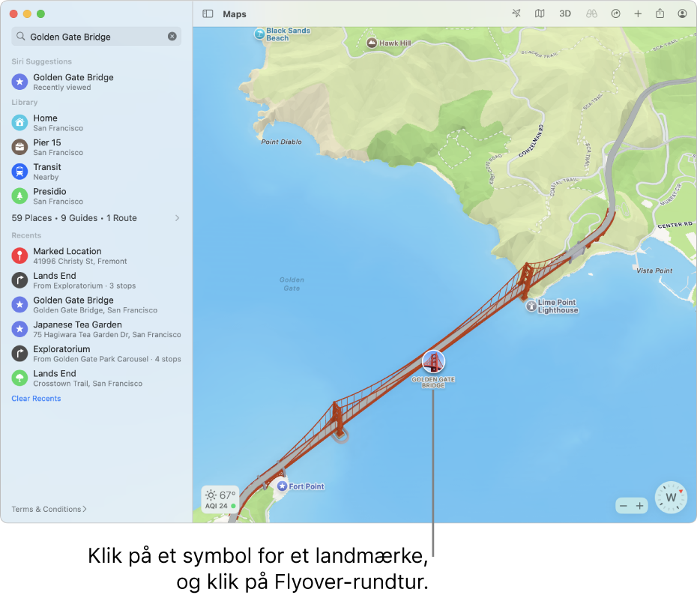
Task: Click the search magnifier icon
Action: click(x=20, y=37)
